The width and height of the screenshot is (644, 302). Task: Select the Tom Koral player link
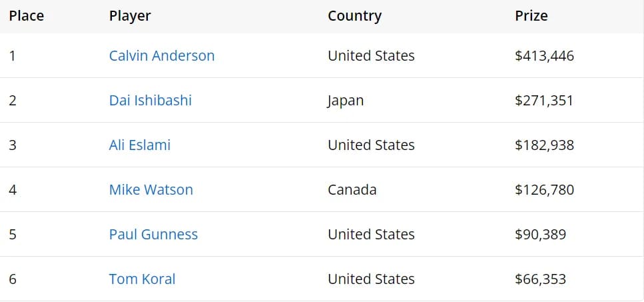tap(143, 279)
